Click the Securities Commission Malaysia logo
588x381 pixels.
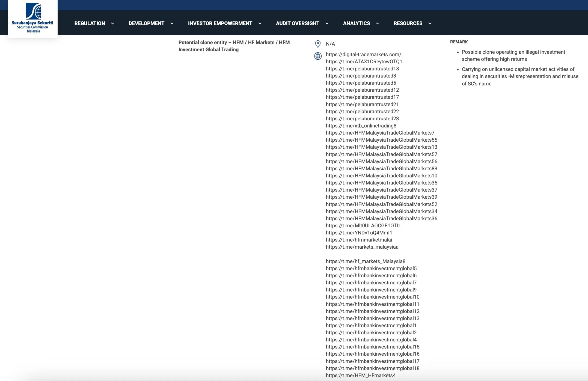33,18
